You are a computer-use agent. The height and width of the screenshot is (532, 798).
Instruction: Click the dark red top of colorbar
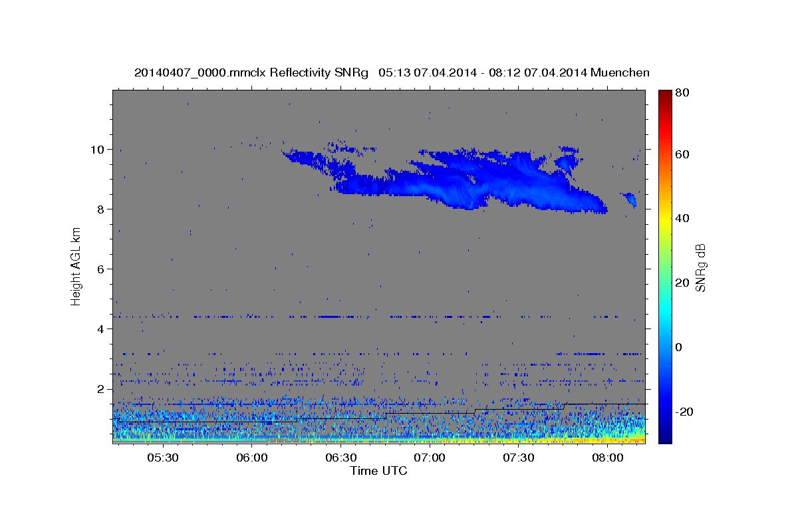665,94
